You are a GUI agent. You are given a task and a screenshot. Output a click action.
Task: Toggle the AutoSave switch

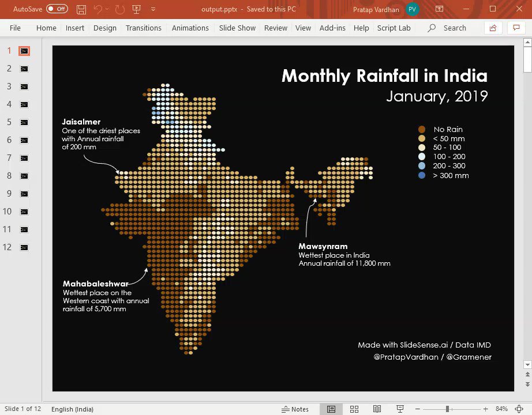(x=57, y=9)
